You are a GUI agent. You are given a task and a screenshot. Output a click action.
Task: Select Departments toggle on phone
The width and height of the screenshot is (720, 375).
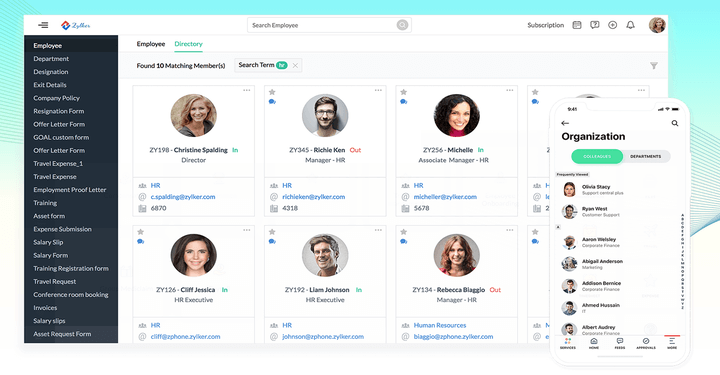point(645,157)
